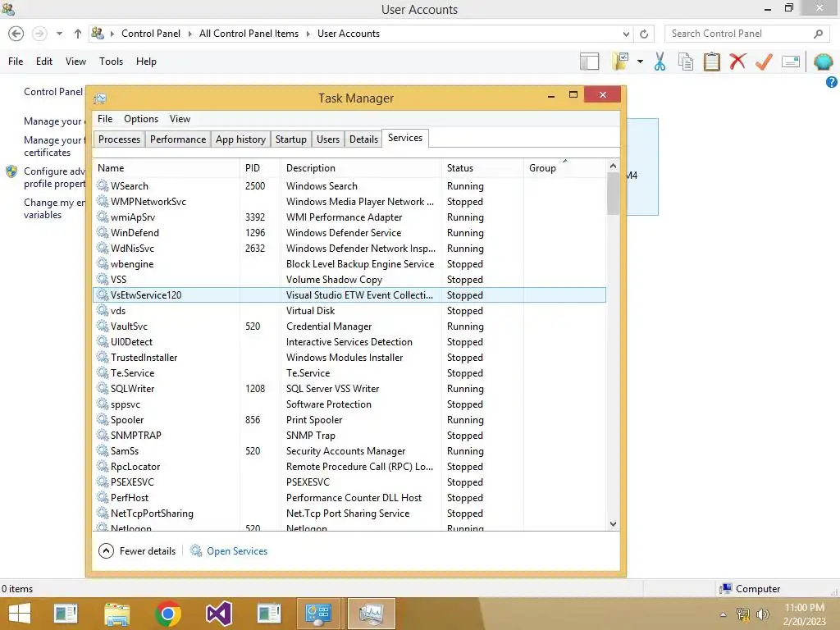Switch to the Processes tab
The image size is (840, 630).
119,139
